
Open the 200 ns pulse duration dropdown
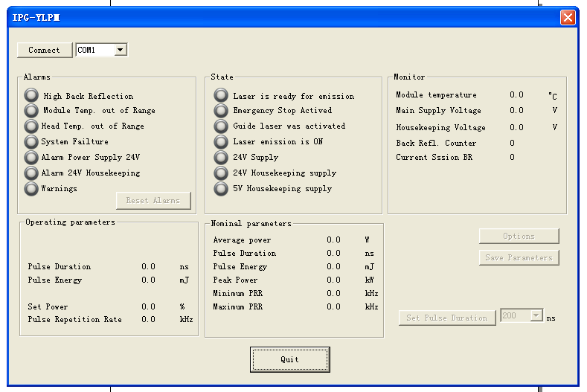[536, 315]
